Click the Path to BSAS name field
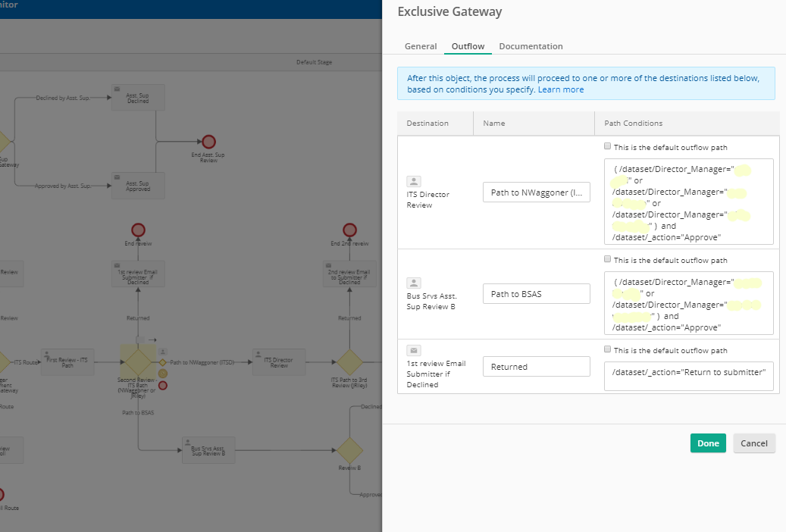The image size is (786, 532). [x=537, y=294]
